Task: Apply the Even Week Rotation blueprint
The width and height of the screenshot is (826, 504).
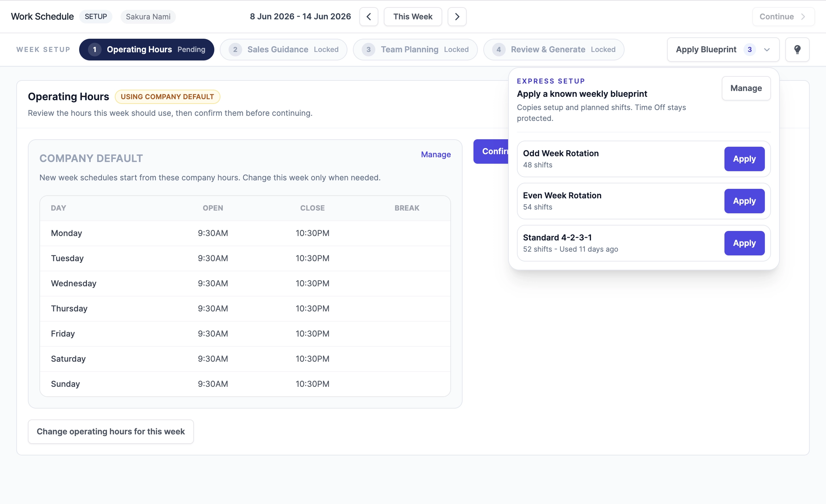Action: pos(744,201)
